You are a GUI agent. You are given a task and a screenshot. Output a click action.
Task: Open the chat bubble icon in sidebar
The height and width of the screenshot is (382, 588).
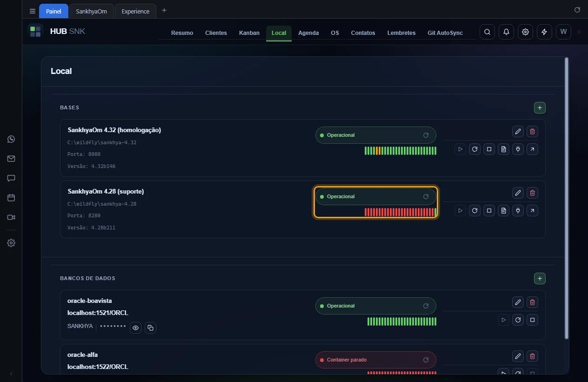(x=11, y=178)
